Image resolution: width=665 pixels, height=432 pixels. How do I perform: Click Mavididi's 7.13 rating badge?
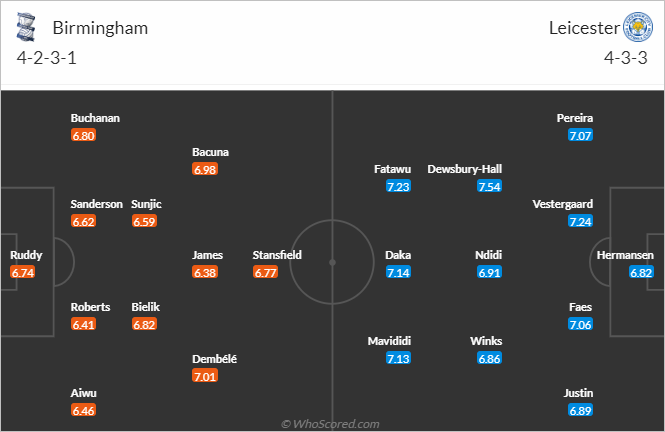[399, 359]
